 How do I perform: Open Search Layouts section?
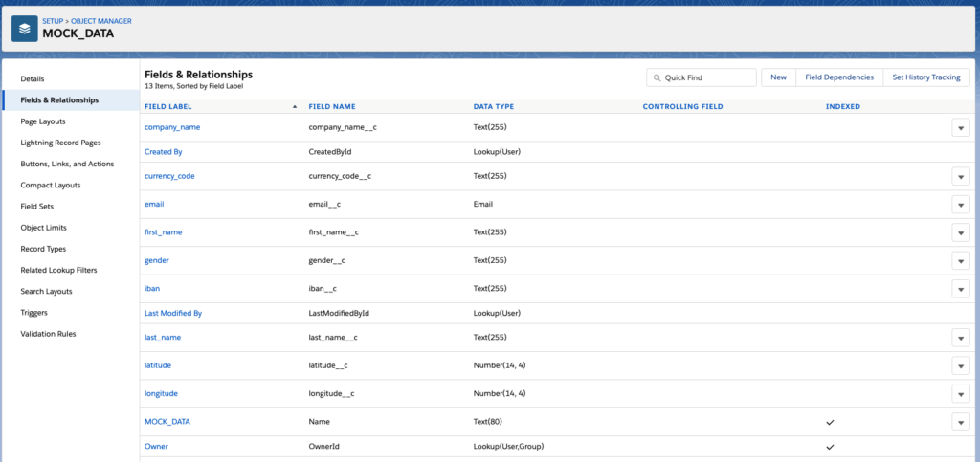tap(46, 291)
